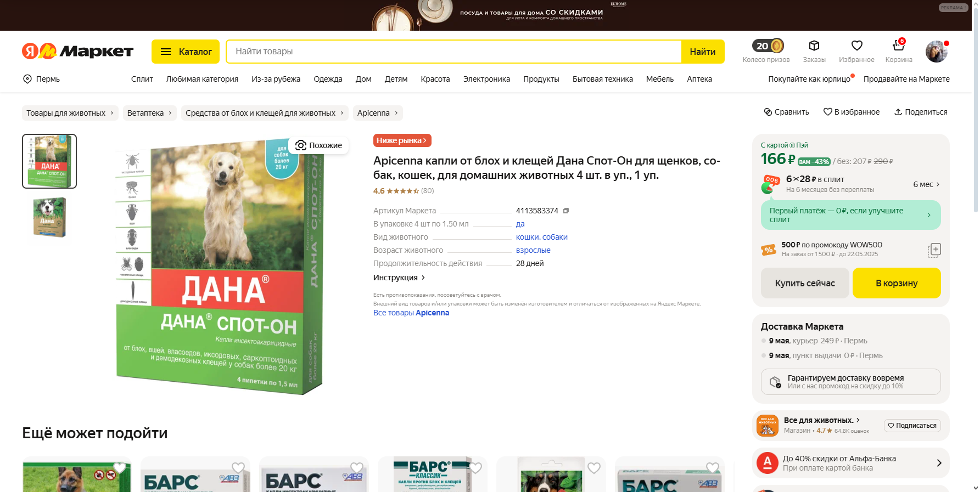
Task: Open the user profile avatar
Action: point(936,52)
